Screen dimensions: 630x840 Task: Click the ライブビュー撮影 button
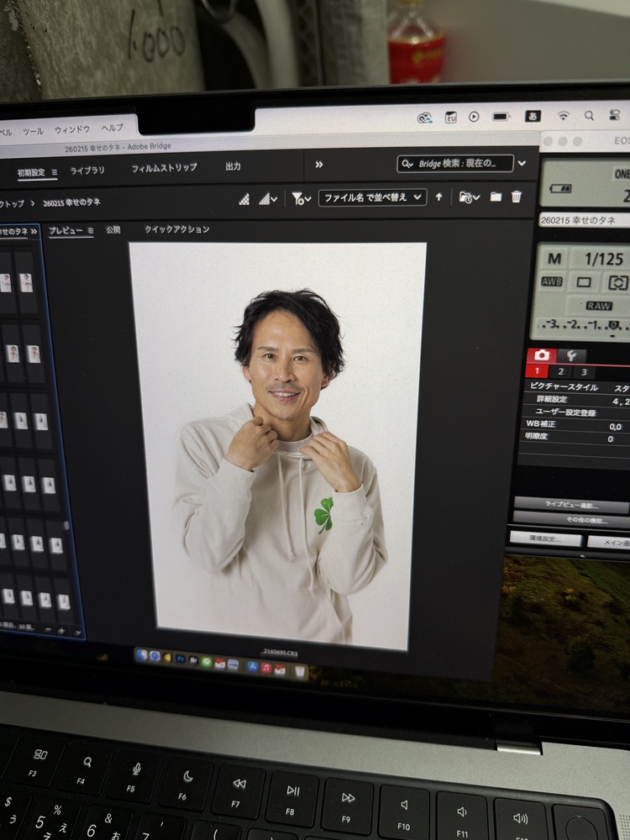click(570, 504)
